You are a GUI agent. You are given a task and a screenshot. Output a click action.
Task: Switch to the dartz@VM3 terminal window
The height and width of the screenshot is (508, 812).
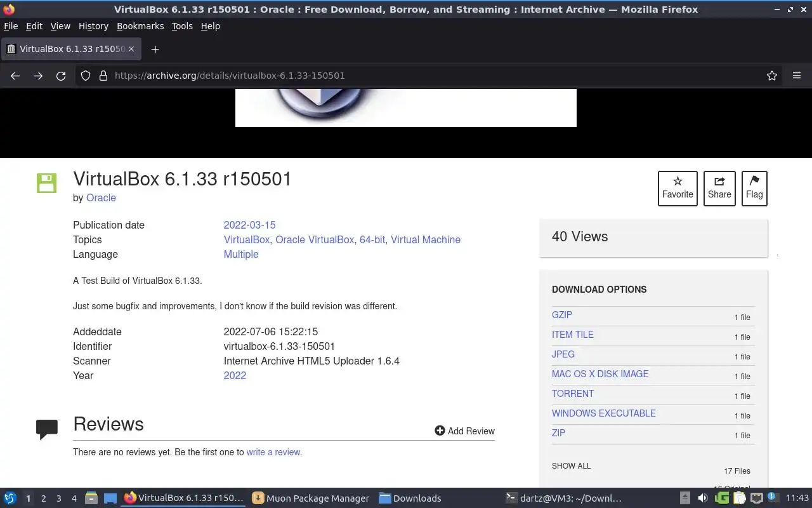563,498
